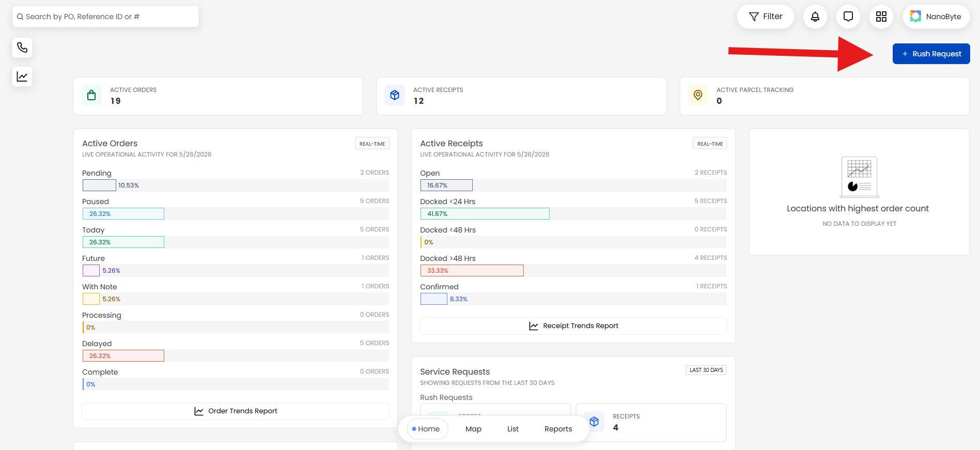This screenshot has width=980, height=450.
Task: Select the Home tab
Action: coord(427,429)
